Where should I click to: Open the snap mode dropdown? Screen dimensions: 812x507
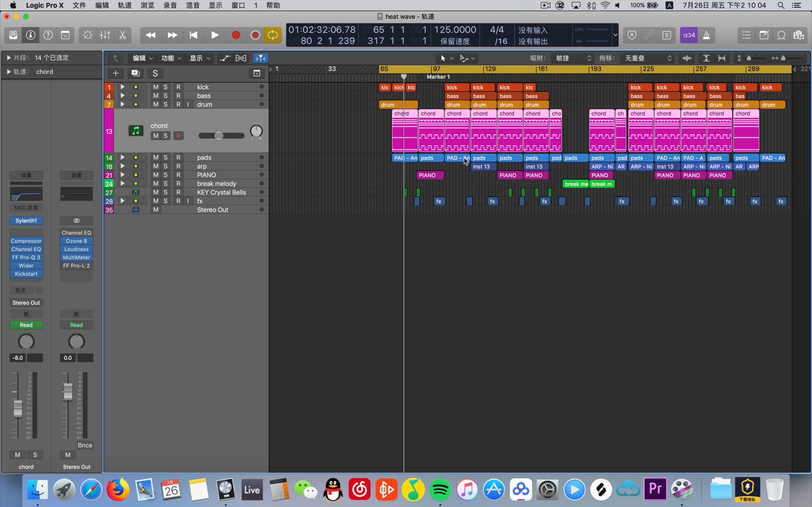(573, 58)
